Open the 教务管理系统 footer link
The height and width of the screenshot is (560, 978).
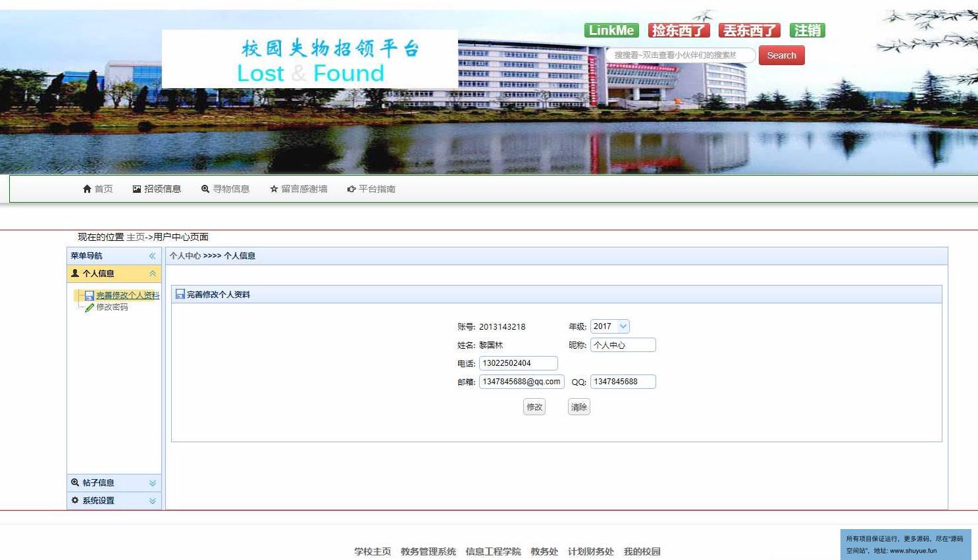(x=428, y=551)
